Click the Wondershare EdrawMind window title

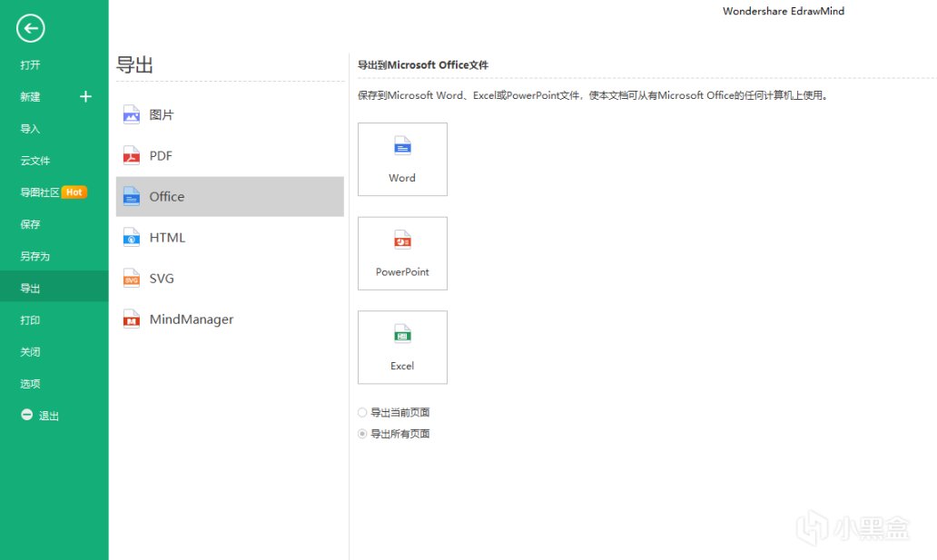pos(784,11)
